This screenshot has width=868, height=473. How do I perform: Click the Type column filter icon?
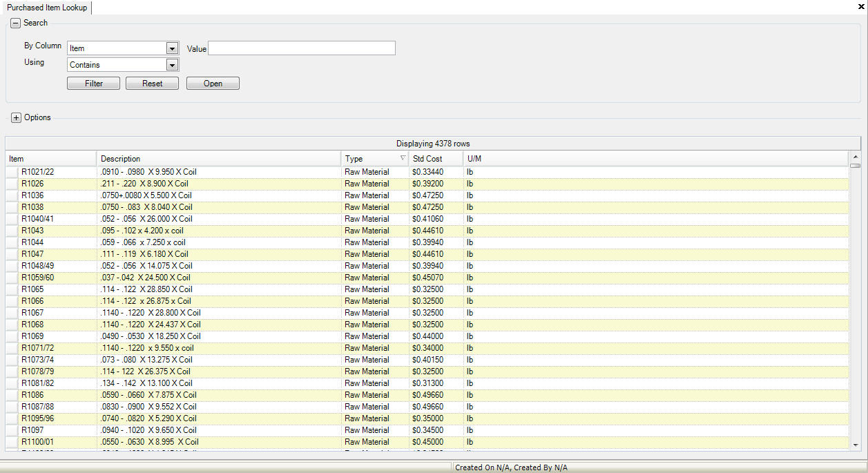[x=403, y=159]
